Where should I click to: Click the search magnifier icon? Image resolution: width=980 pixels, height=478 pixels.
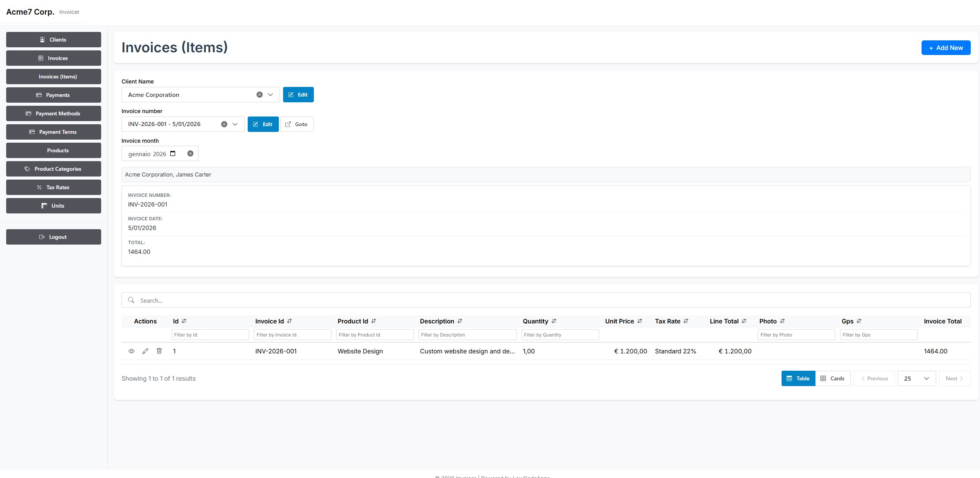pos(131,300)
